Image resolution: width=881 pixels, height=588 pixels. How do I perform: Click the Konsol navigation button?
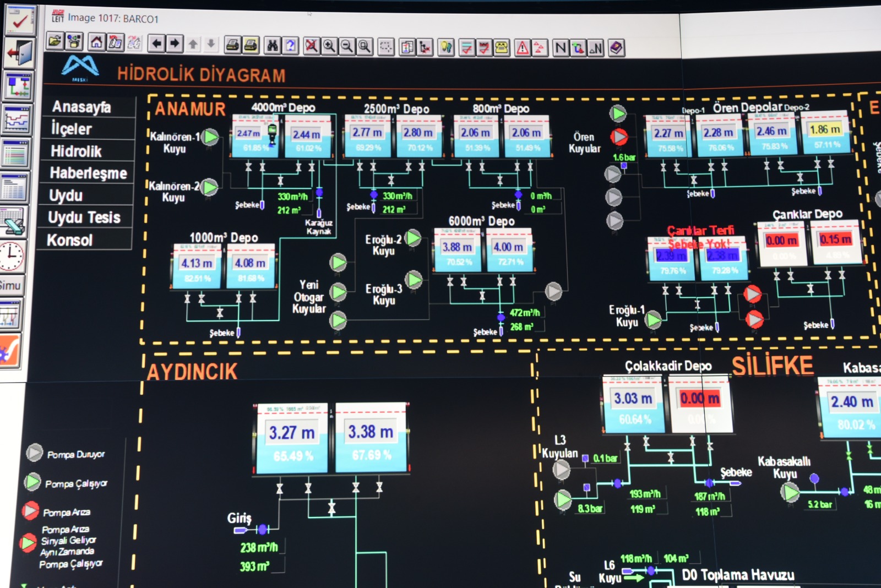[70, 240]
